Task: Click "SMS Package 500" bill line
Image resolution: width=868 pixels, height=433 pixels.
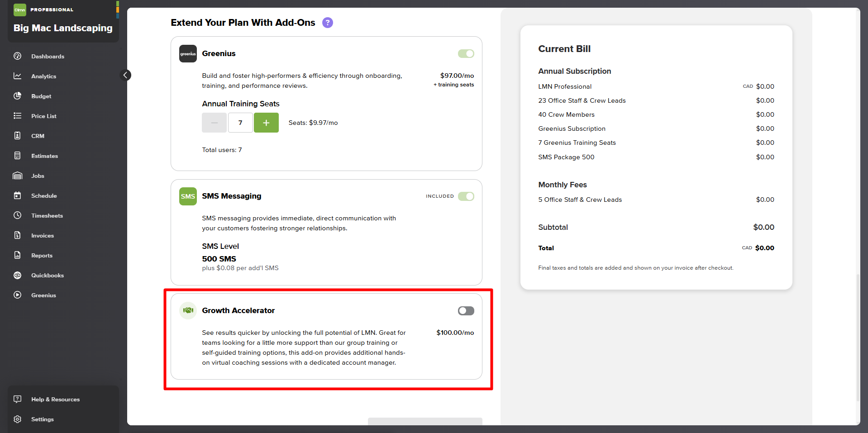Action: pyautogui.click(x=566, y=157)
